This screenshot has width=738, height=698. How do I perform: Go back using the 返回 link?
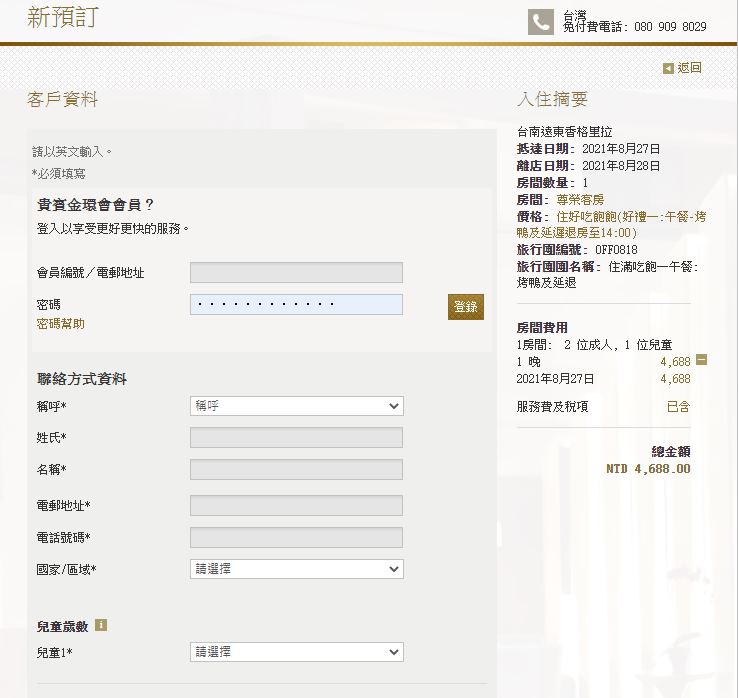[x=689, y=68]
